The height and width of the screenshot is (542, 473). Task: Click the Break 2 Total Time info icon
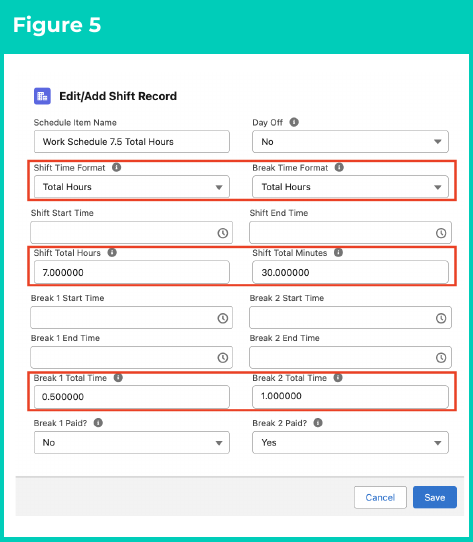pyautogui.click(x=338, y=377)
